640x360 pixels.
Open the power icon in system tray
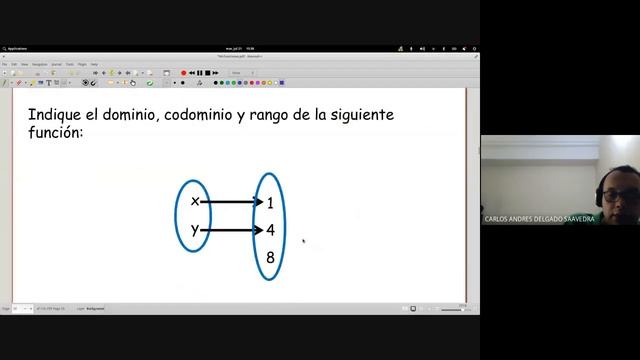474,49
